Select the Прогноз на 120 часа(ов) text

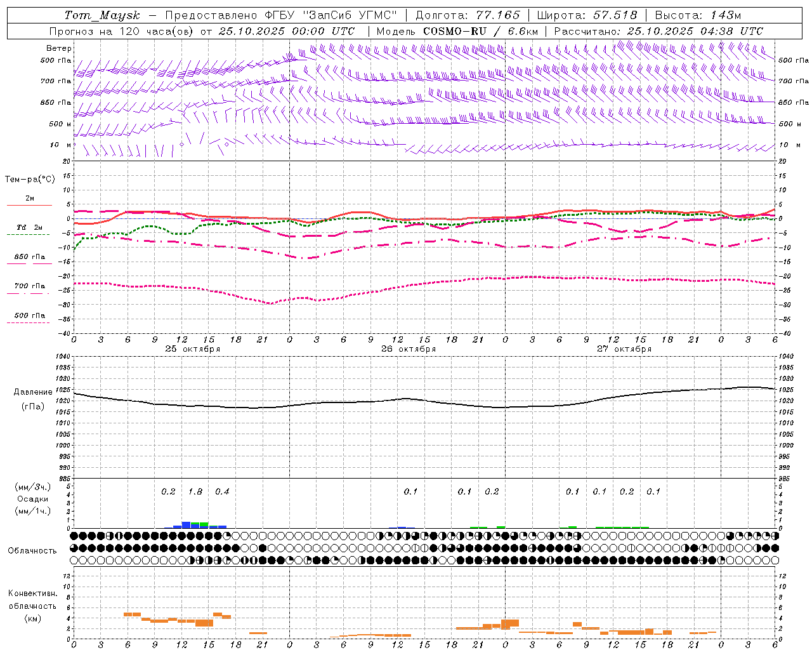(122, 31)
